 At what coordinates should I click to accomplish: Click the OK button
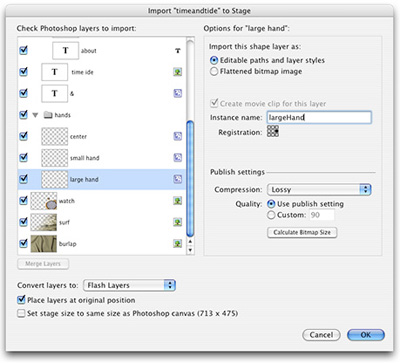pos(366,335)
